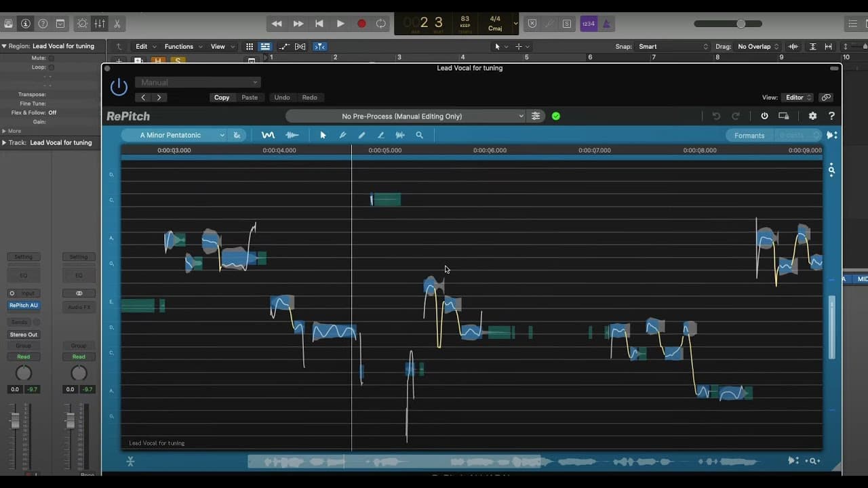
Task: Toggle the Formants button in RePitch
Action: pos(749,135)
